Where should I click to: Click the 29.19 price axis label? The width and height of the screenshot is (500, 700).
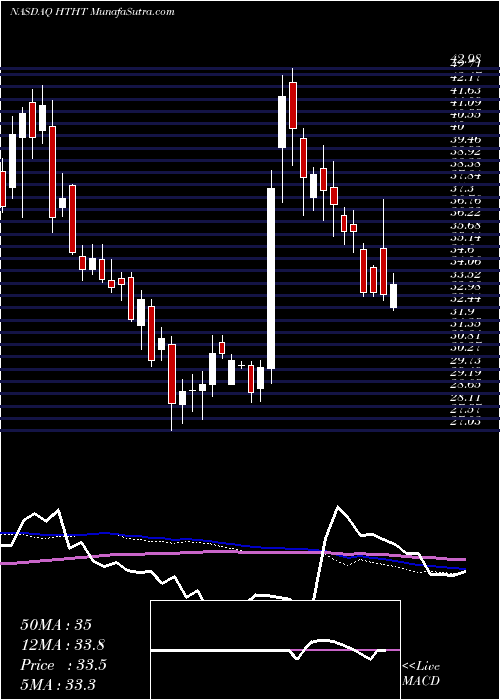click(465, 374)
